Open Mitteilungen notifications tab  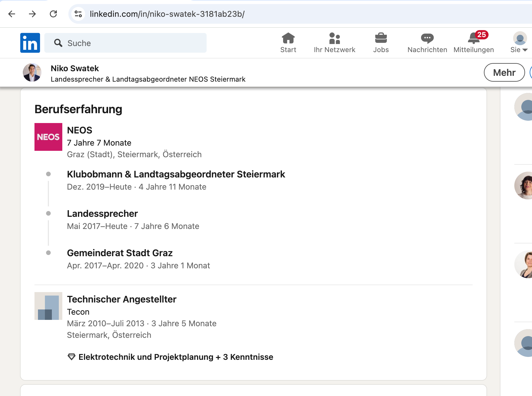click(474, 43)
